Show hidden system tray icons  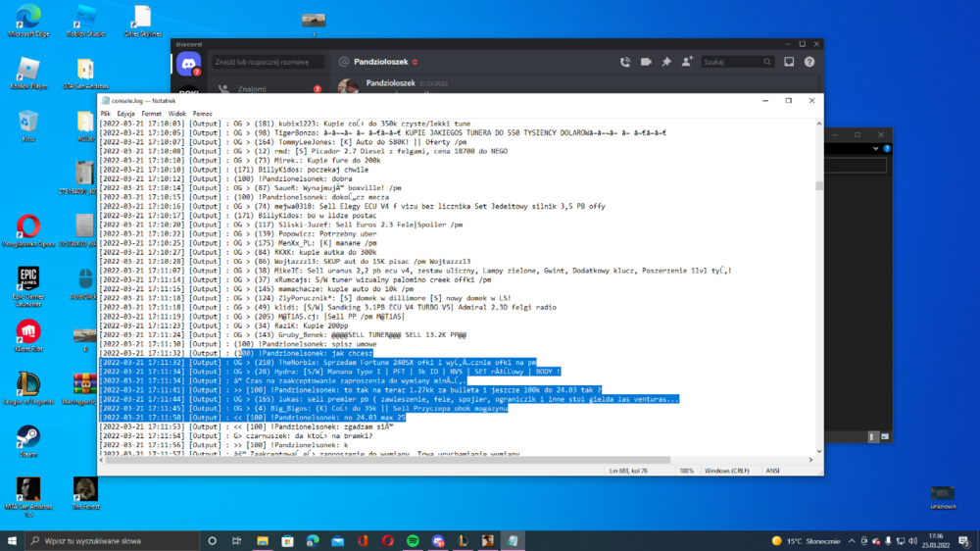pyautogui.click(x=852, y=541)
